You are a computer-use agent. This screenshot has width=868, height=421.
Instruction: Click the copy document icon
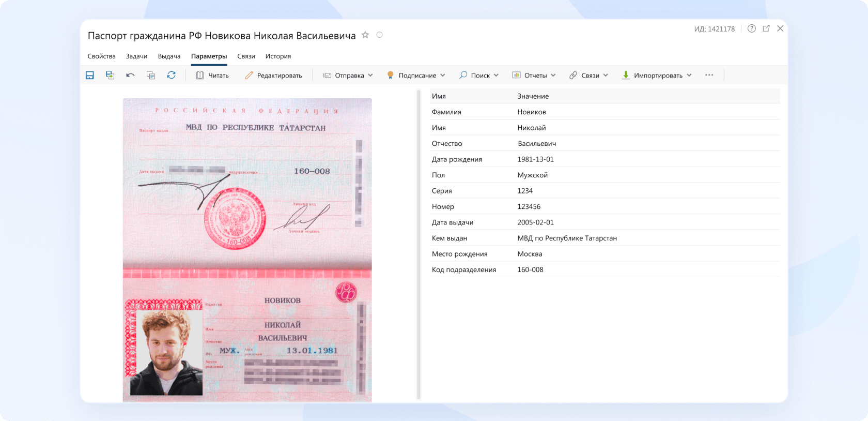[151, 75]
